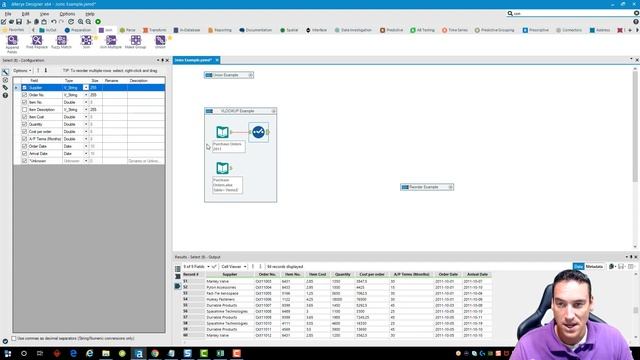640x360 pixels.
Task: Open the Cell Viewer dropdown in Results
Action: click(x=233, y=267)
